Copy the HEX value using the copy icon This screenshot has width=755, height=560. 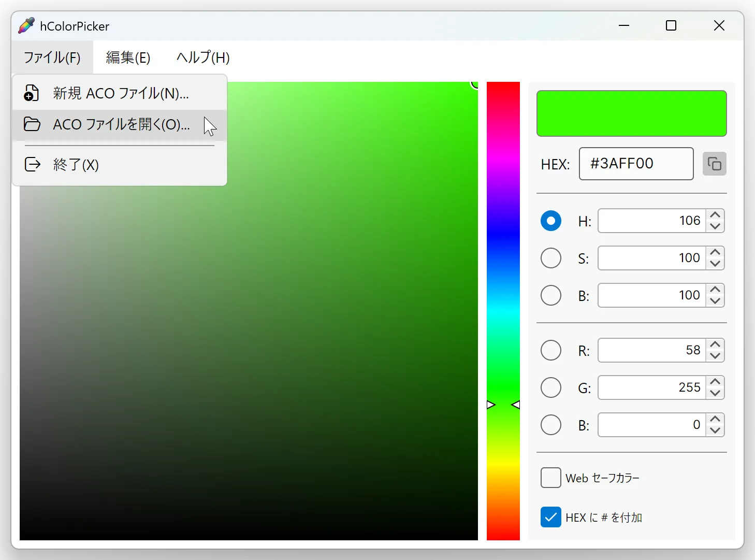pos(715,164)
